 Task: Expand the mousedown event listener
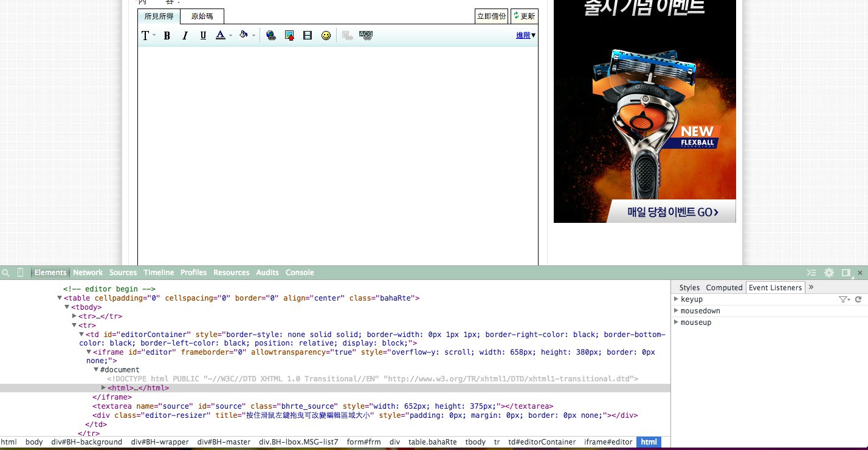point(676,311)
